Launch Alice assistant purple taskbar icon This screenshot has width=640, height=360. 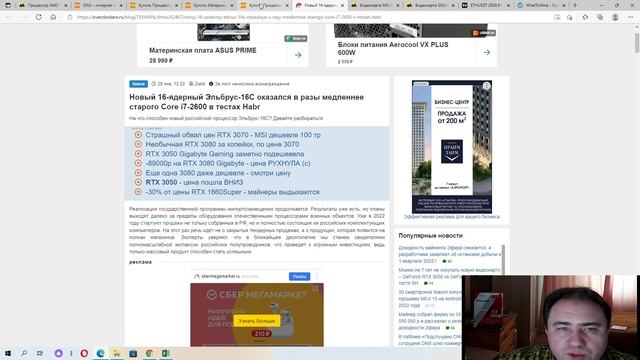(x=58, y=353)
